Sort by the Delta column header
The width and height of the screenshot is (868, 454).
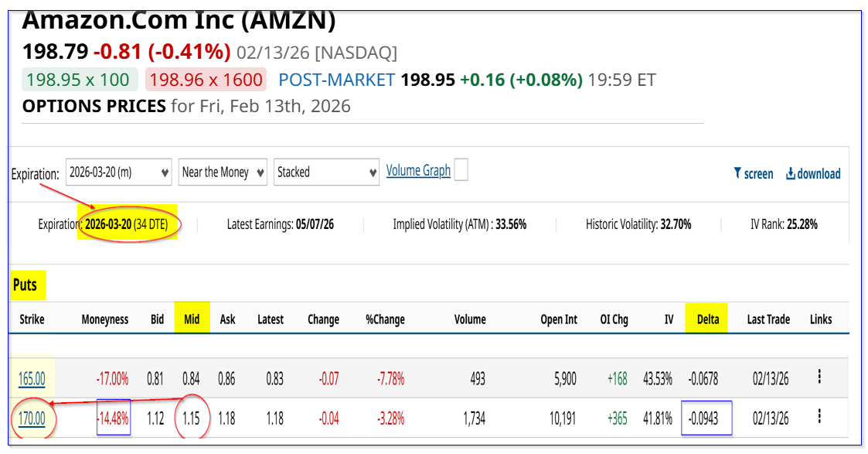[x=708, y=319]
